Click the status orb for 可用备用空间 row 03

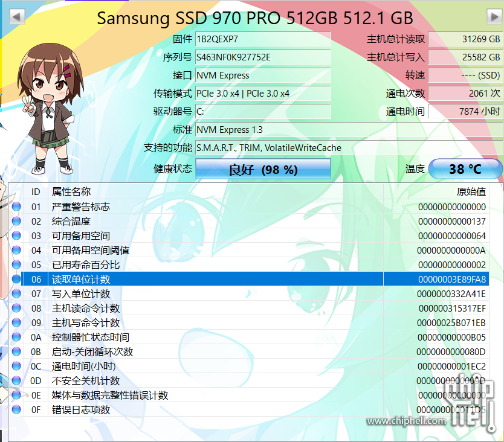pyautogui.click(x=16, y=235)
